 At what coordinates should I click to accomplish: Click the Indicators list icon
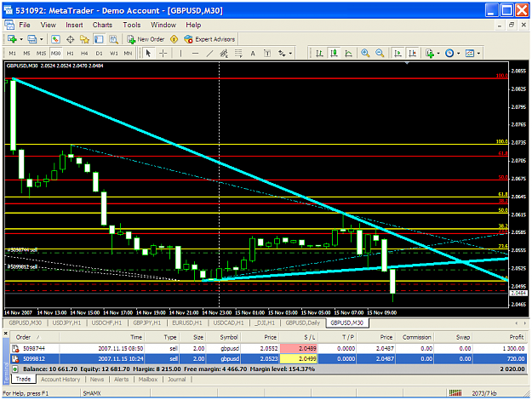coord(430,54)
